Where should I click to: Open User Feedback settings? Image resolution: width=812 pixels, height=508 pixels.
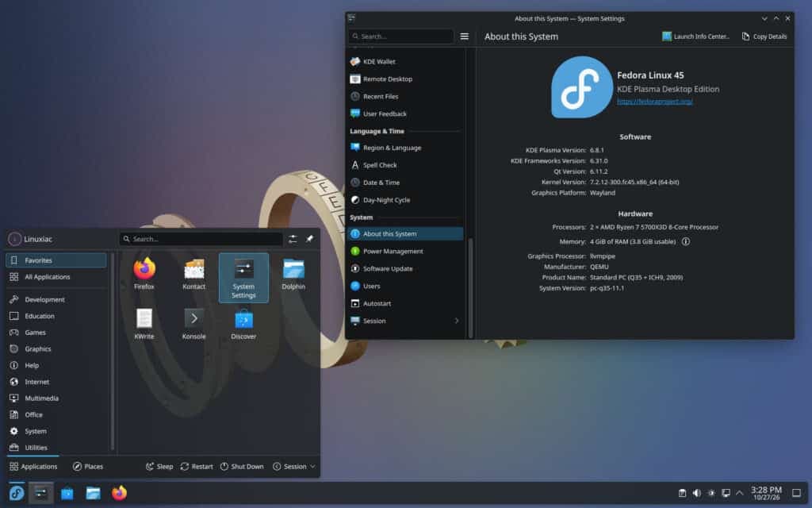pos(405,114)
